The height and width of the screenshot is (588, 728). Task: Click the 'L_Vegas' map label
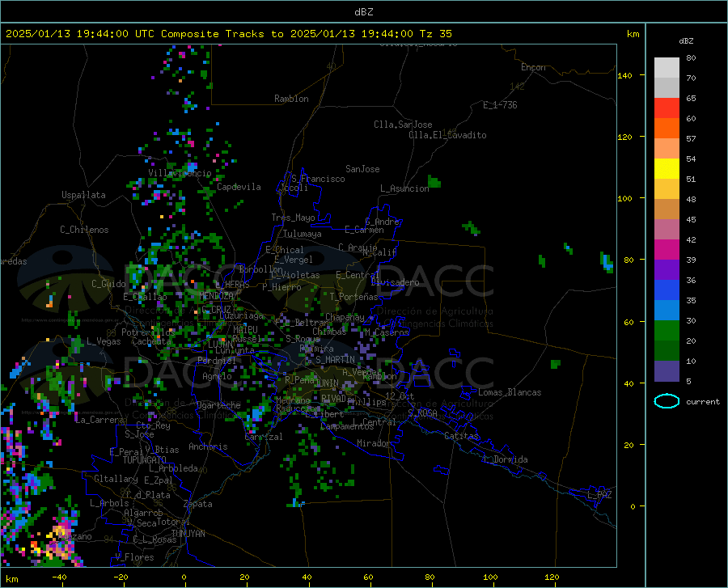pyautogui.click(x=104, y=342)
